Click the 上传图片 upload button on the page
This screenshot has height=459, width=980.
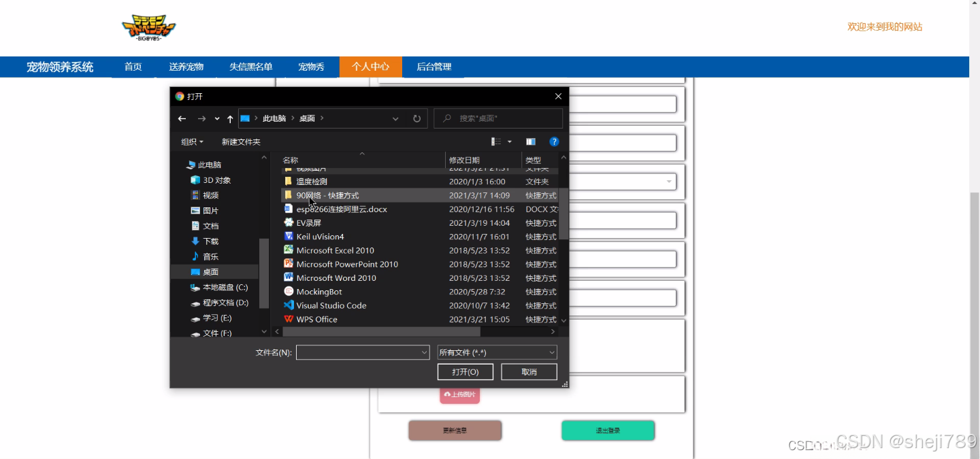coord(460,394)
